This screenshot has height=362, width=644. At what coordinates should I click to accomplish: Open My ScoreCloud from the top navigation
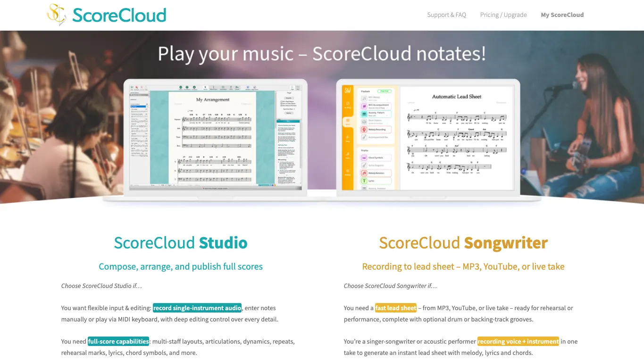(x=562, y=15)
